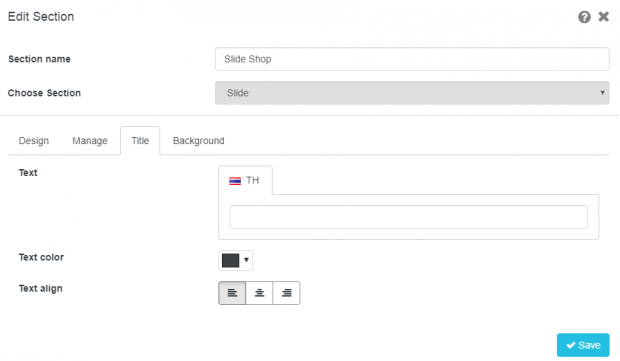Switch to the Design tab

pos(34,141)
